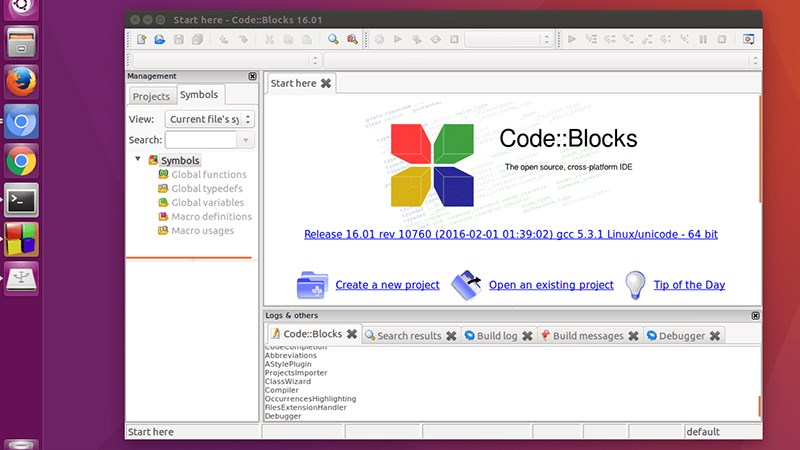Click the log panel vertical scrollbar
Viewport: 800px width, 450px height.
(760, 406)
